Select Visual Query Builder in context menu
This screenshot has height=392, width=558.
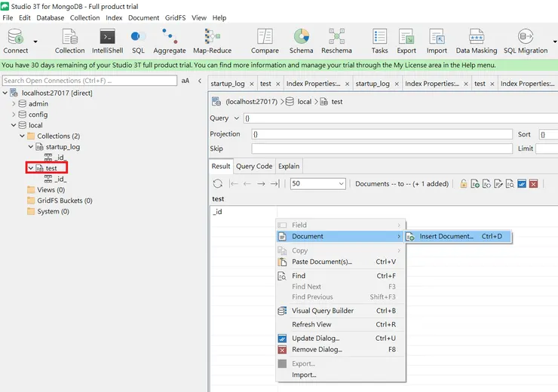(323, 311)
